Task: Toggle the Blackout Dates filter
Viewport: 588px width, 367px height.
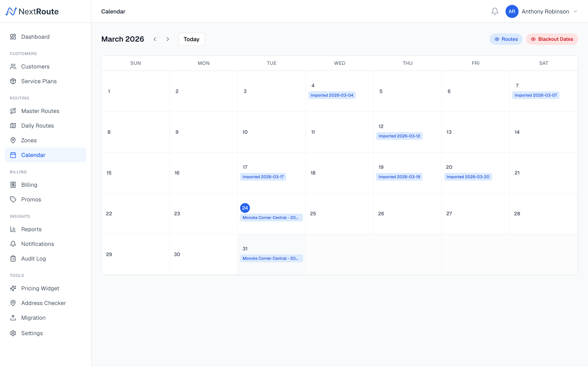Action: point(552,39)
